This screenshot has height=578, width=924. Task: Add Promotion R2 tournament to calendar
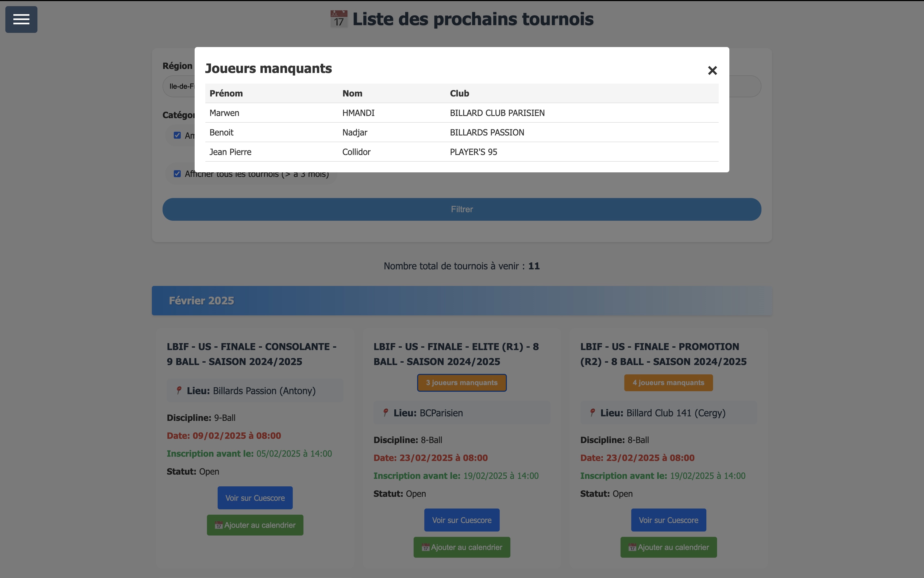[668, 547]
